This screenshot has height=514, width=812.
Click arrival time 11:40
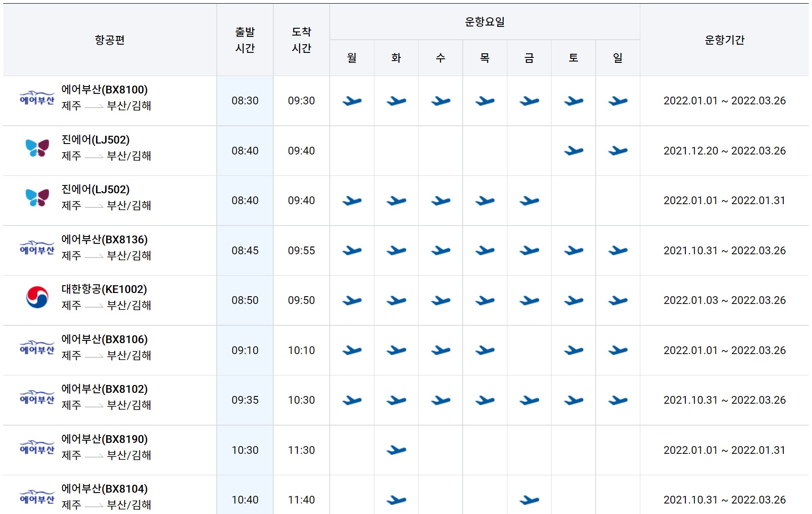point(301,500)
